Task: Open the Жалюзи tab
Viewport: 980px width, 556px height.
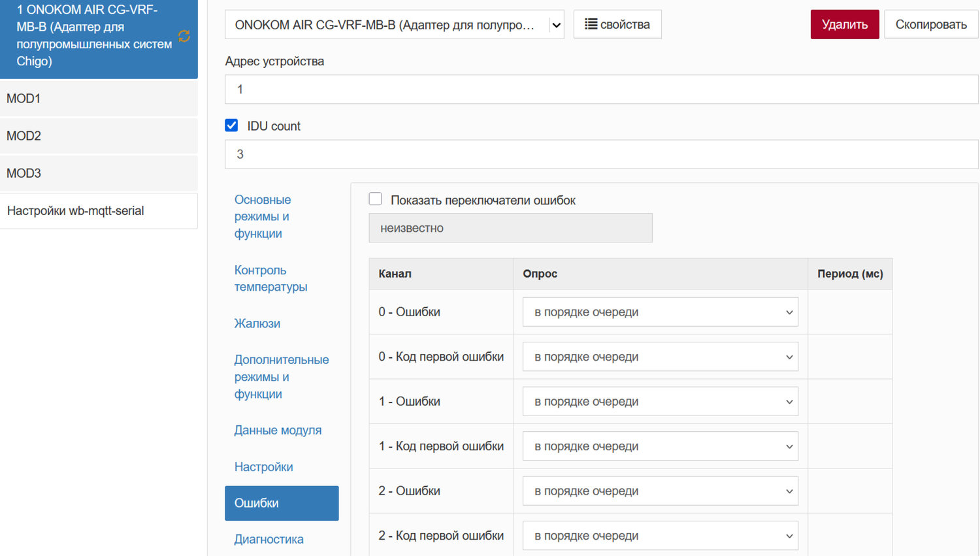Action: (257, 323)
